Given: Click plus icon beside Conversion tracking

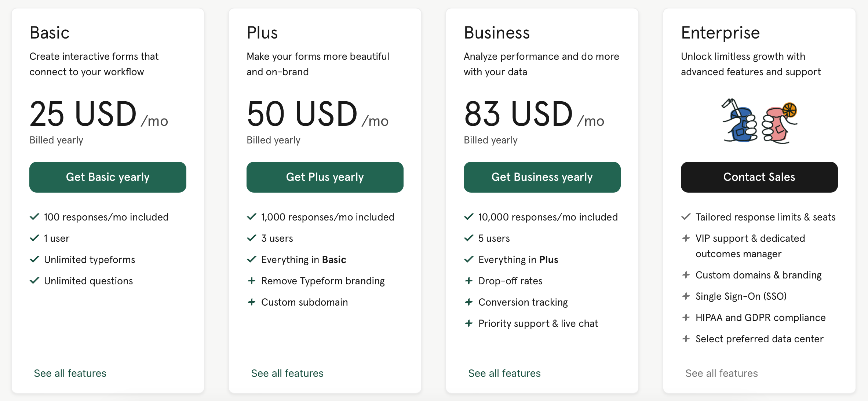Looking at the screenshot, I should click(468, 302).
